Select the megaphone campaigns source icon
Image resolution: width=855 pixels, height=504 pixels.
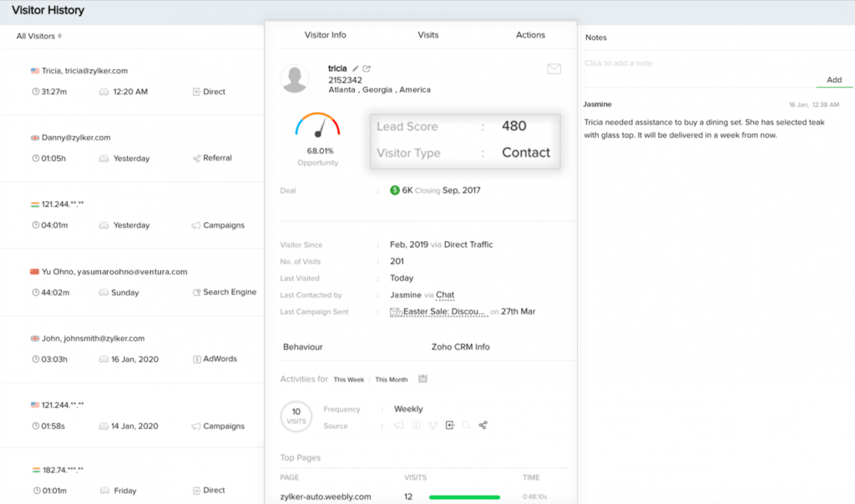pos(398,425)
